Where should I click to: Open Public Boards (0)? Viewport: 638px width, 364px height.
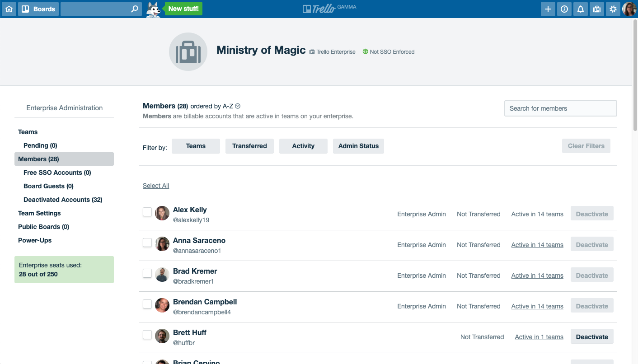[x=43, y=227]
